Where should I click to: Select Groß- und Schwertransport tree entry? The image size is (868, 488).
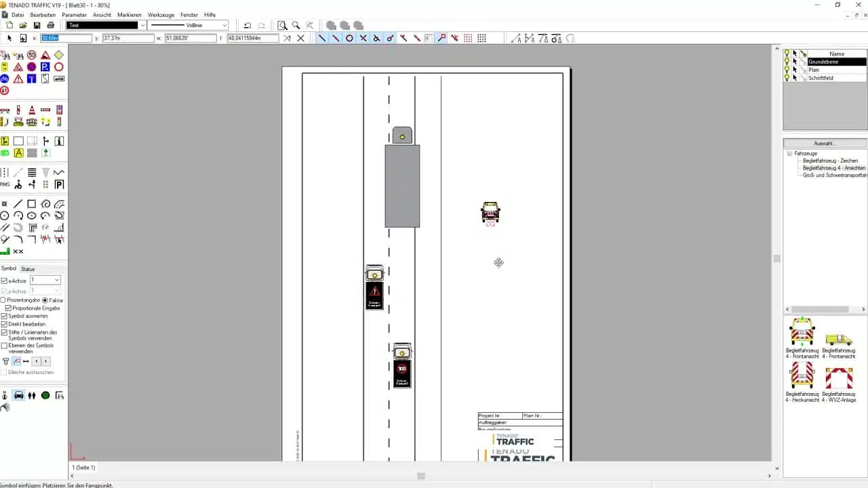835,175
